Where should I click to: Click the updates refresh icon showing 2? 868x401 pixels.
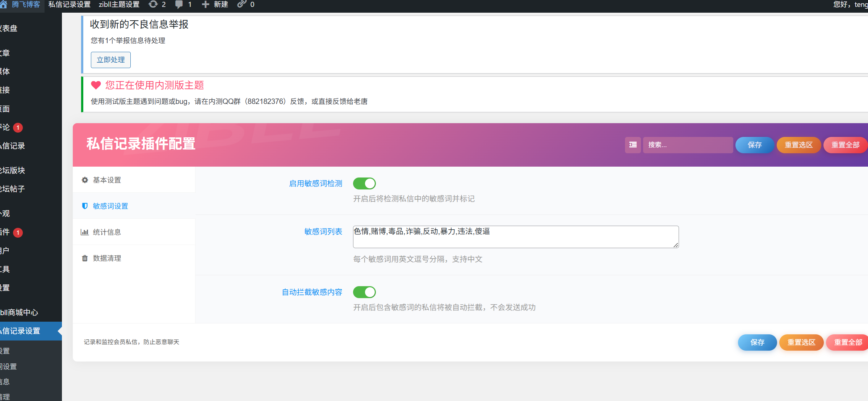tap(152, 5)
